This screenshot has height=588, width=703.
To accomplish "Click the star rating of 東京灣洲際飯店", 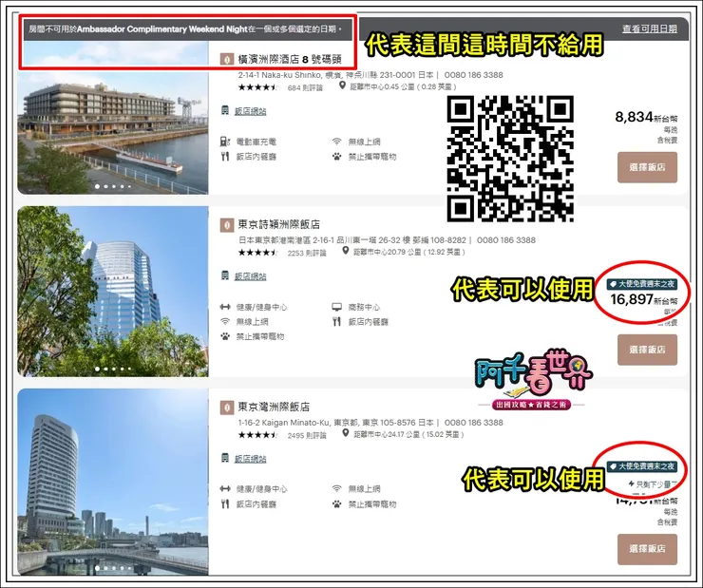I will pyautogui.click(x=258, y=435).
